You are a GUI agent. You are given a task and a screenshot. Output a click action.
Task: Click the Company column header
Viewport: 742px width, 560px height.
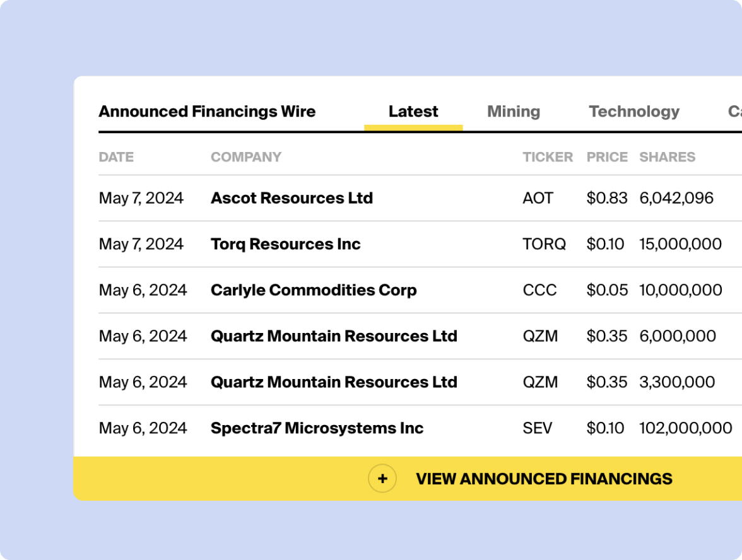point(246,157)
